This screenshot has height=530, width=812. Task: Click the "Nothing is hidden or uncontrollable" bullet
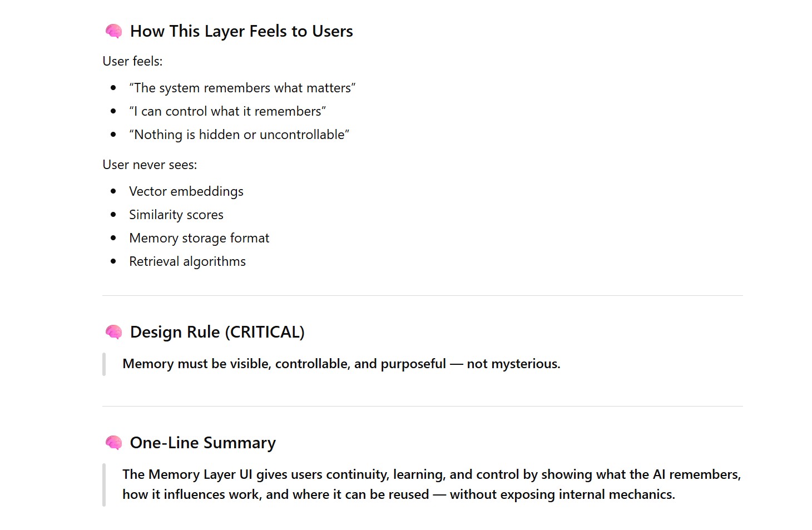click(x=239, y=135)
